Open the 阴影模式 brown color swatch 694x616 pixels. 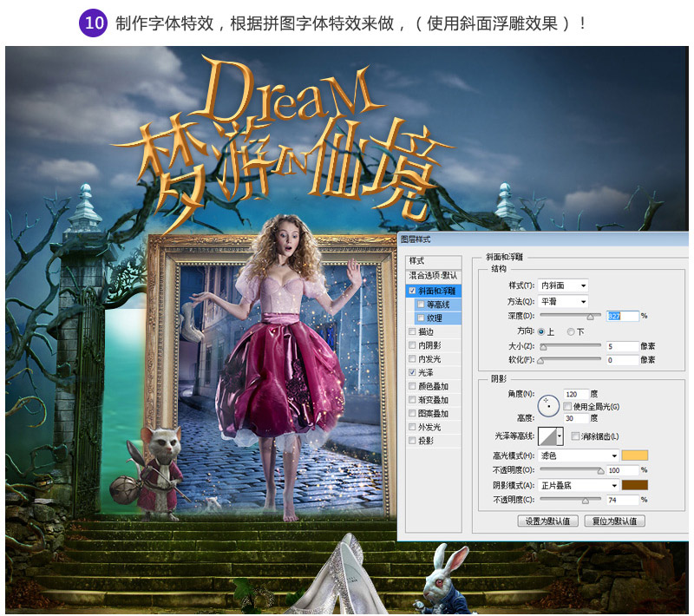click(x=635, y=485)
